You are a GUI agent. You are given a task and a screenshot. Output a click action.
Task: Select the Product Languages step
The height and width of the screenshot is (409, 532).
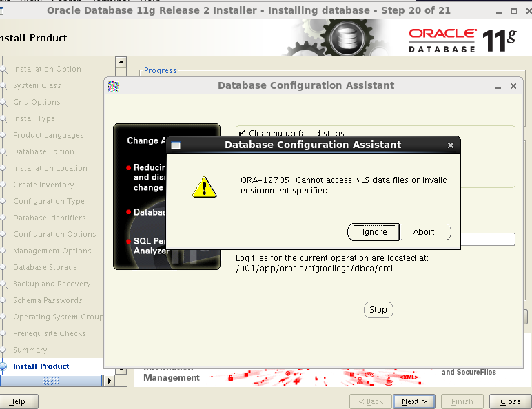pos(48,135)
